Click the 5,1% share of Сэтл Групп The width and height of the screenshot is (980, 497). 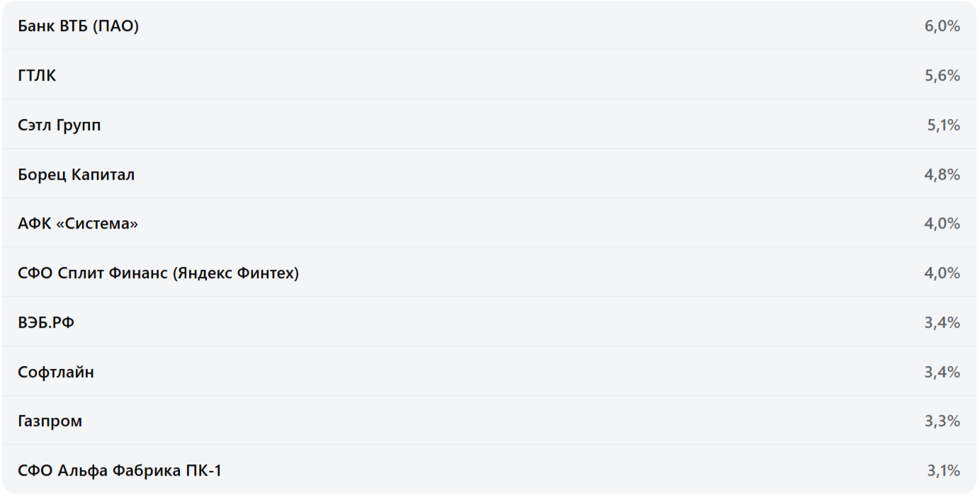[943, 125]
